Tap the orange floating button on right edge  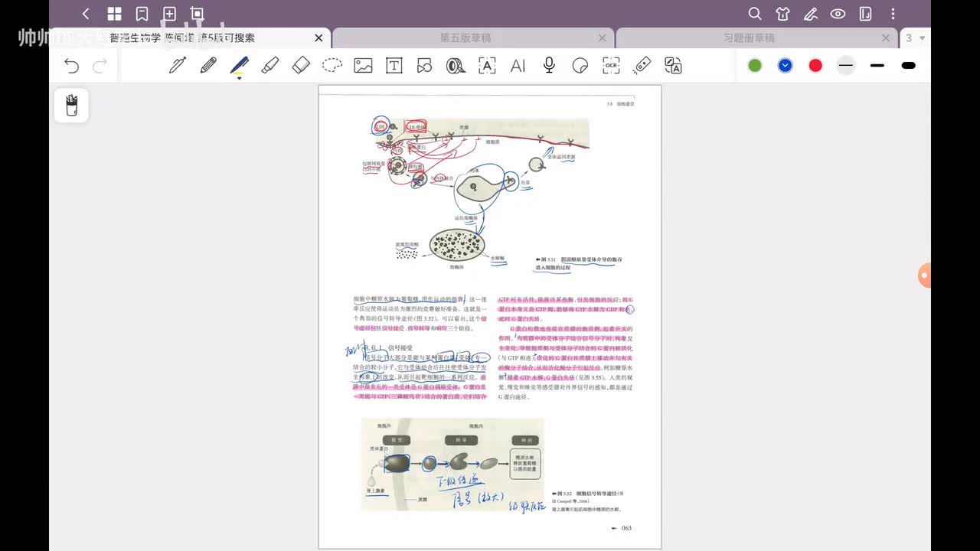pos(926,275)
